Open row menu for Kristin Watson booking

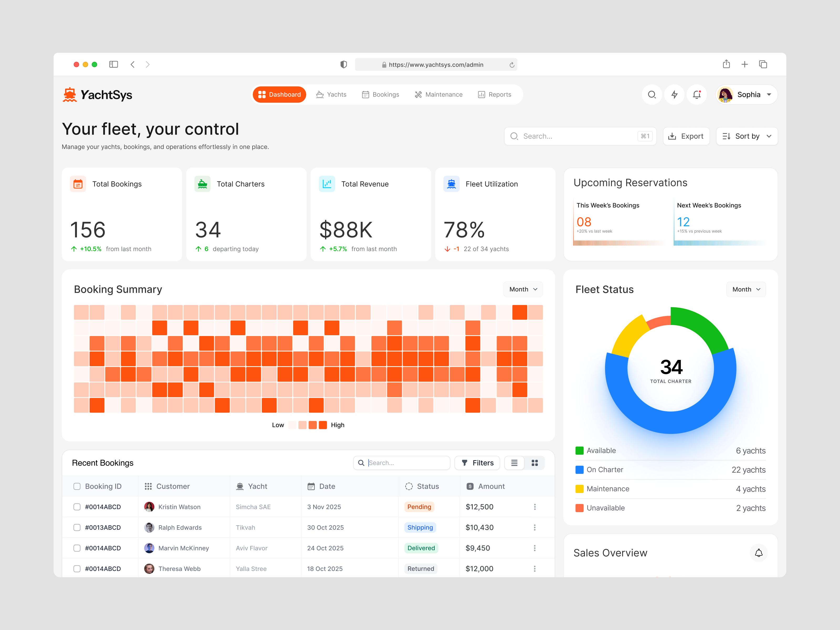535,507
